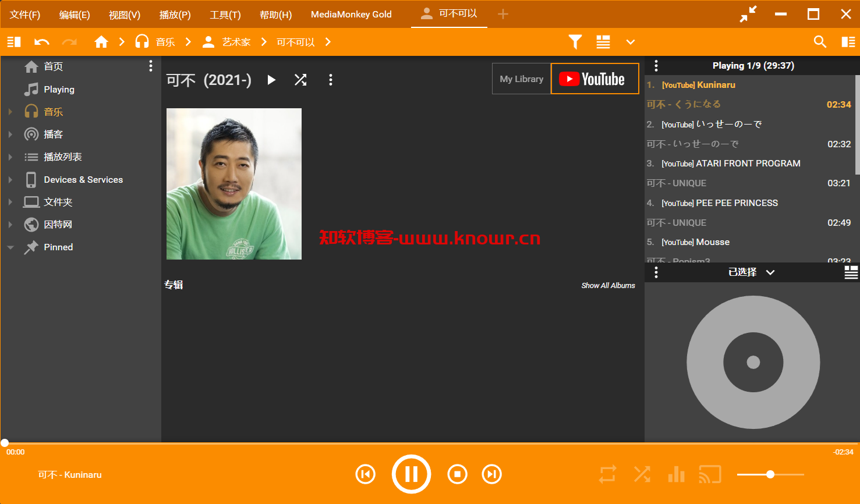The image size is (860, 504).
Task: Select the 可不可以 tab
Action: pos(449,13)
